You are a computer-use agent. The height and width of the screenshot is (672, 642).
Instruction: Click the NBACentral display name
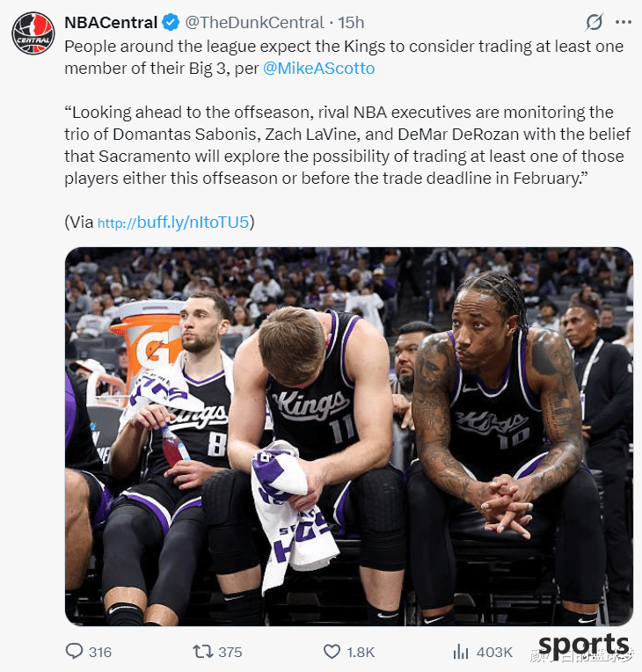click(111, 22)
